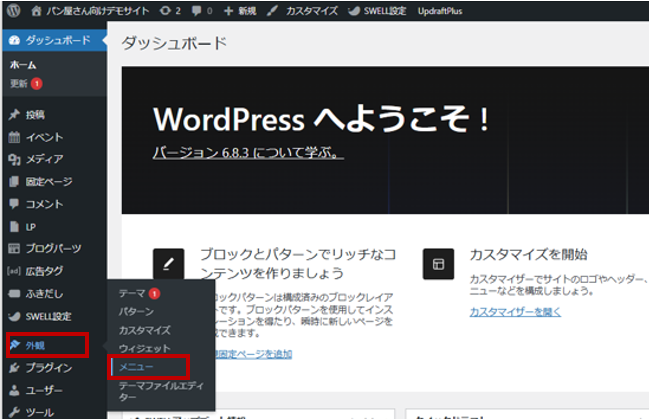Open the comments bubble icon in admin bar

(x=197, y=11)
